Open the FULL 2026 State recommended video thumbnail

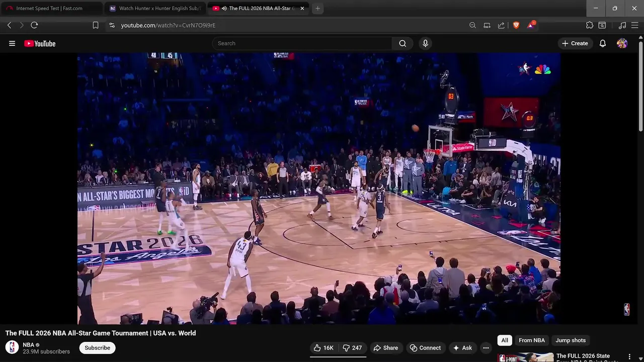[x=526, y=357]
